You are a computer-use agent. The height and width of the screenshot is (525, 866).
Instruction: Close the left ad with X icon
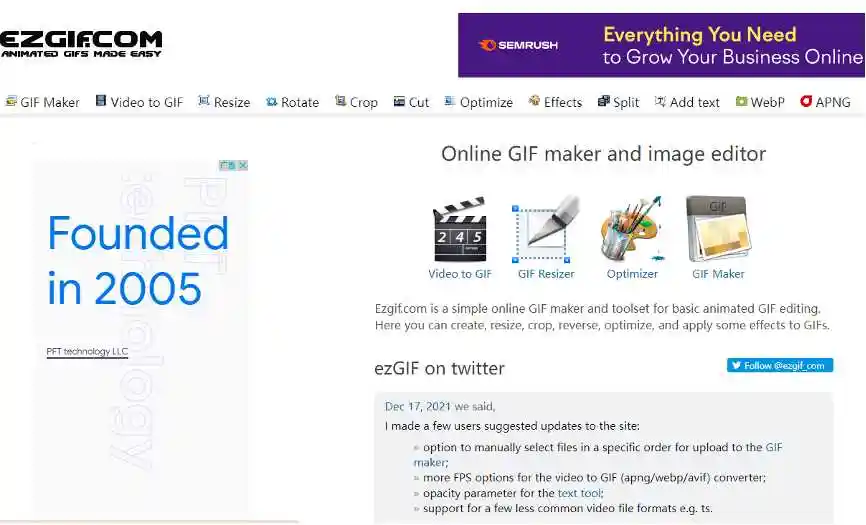pyautogui.click(x=242, y=165)
